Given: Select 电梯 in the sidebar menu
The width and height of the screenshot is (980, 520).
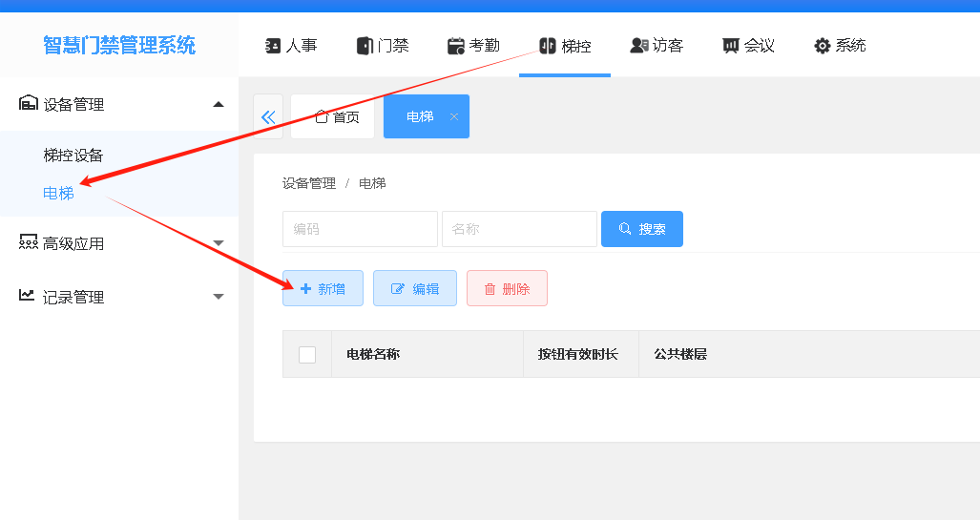Looking at the screenshot, I should [58, 193].
